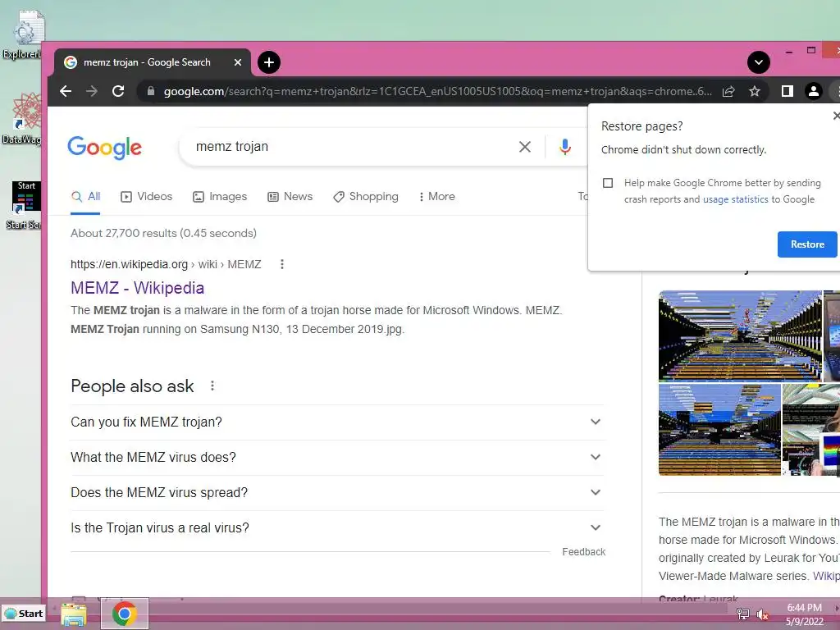Expand 'What the MEMZ virus does?'
The image size is (840, 630).
pyautogui.click(x=336, y=458)
